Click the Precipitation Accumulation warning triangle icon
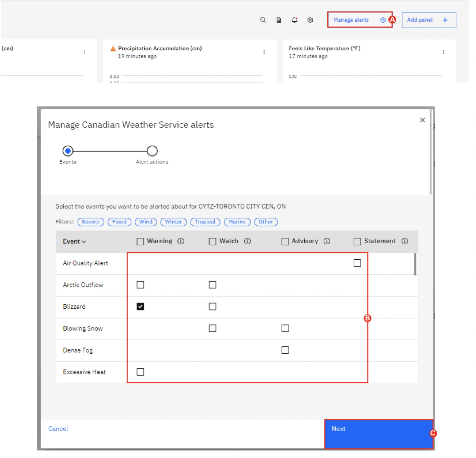 coord(113,48)
